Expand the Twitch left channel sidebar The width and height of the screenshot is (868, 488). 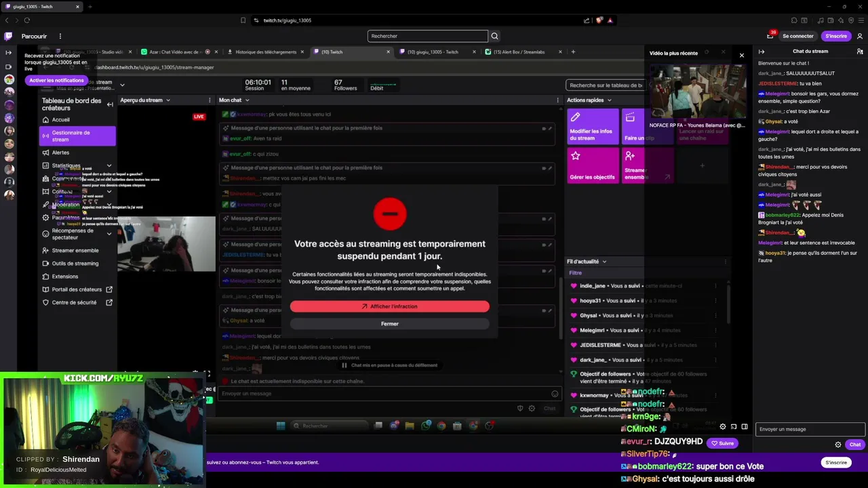[8, 52]
